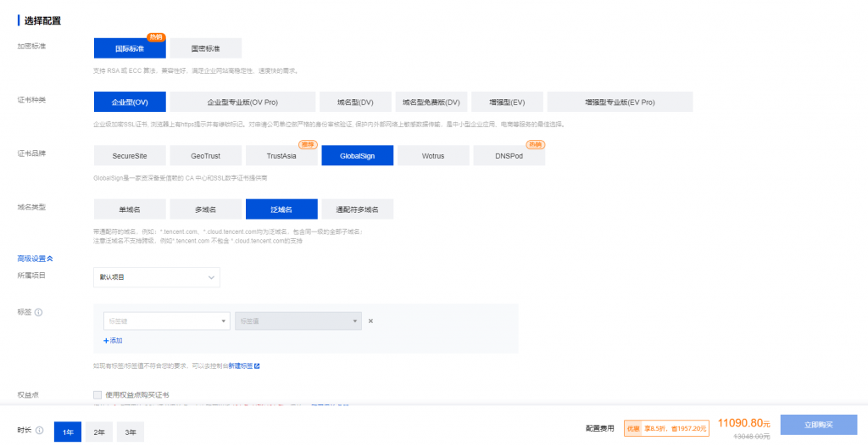Viewport: 868px width, 446px height.
Task: Open the 标签键 dropdown
Action: [166, 321]
